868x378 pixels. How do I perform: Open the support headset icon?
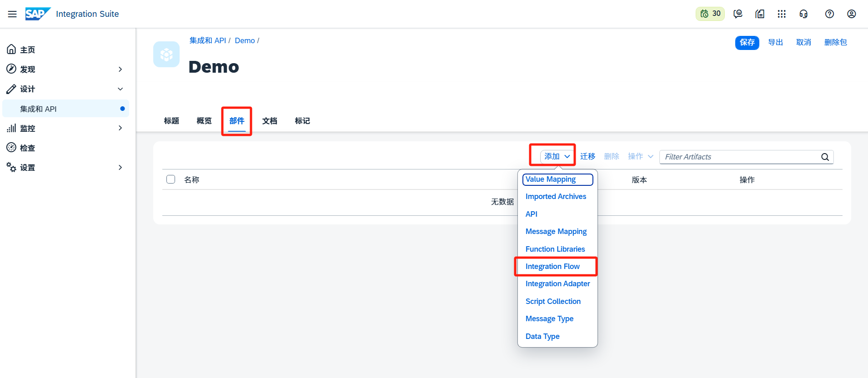pos(803,14)
